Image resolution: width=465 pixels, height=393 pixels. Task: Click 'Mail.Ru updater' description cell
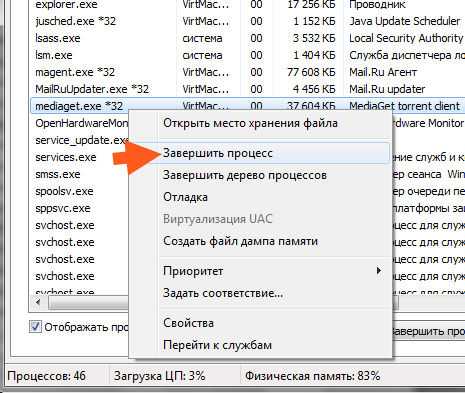(x=387, y=89)
